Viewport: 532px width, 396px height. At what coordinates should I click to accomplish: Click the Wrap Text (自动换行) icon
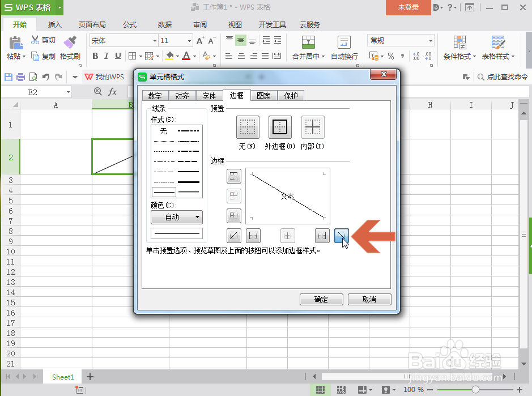344,42
